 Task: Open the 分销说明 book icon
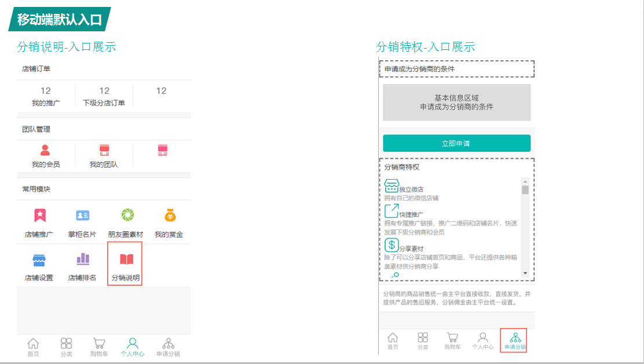126,259
